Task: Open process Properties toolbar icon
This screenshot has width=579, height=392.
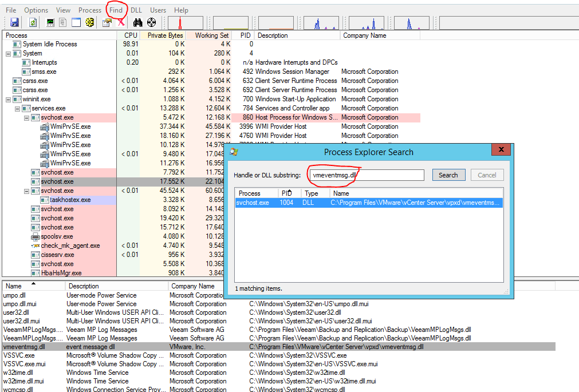Action: pos(107,22)
